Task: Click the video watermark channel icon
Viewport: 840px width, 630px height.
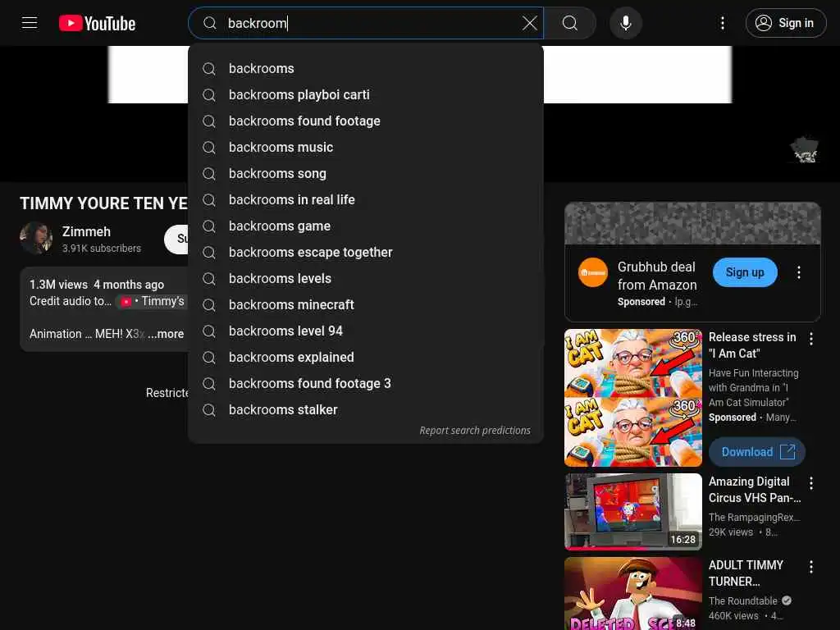Action: point(805,150)
